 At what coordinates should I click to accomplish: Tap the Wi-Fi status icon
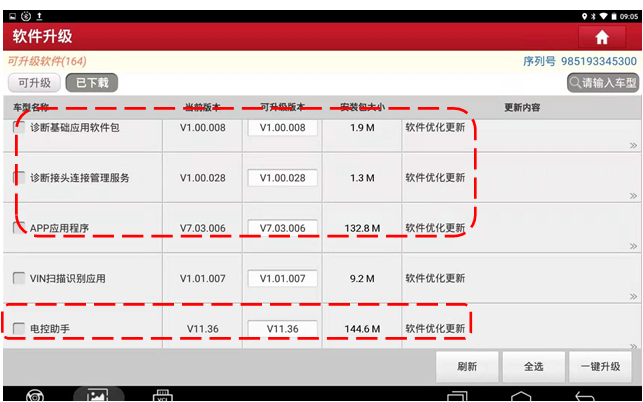click(603, 17)
